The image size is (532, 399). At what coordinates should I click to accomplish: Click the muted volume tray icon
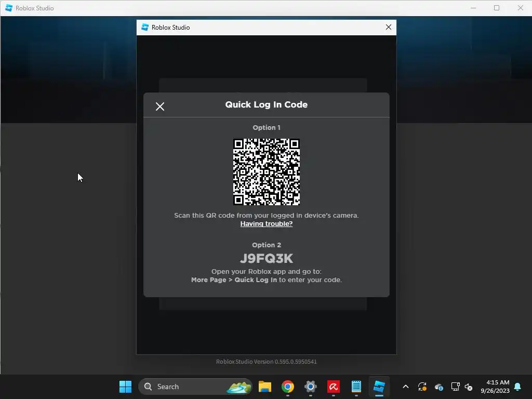tap(468, 387)
